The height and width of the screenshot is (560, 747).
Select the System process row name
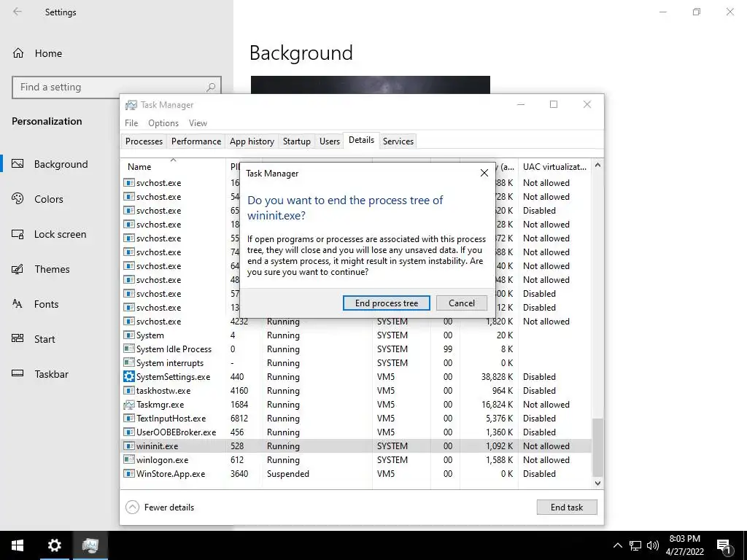click(x=150, y=335)
